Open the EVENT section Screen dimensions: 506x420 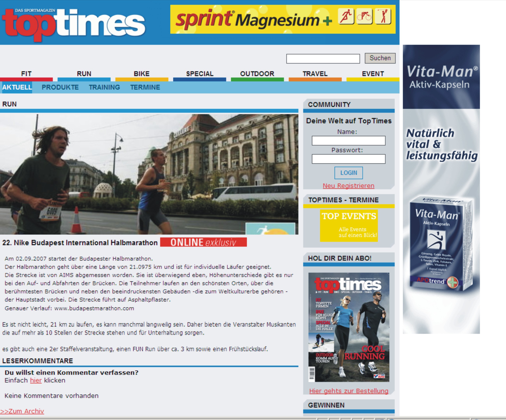(373, 74)
